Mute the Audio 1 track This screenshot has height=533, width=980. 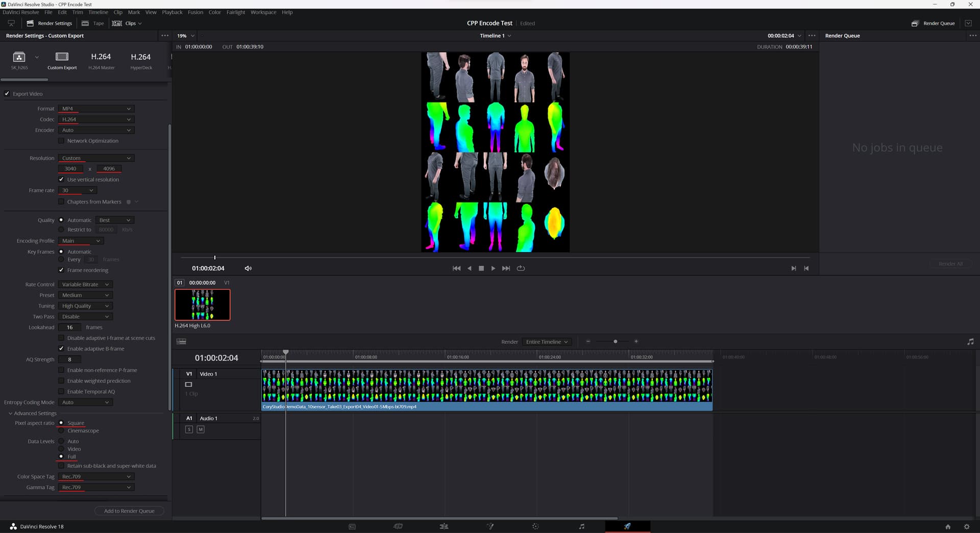point(201,429)
